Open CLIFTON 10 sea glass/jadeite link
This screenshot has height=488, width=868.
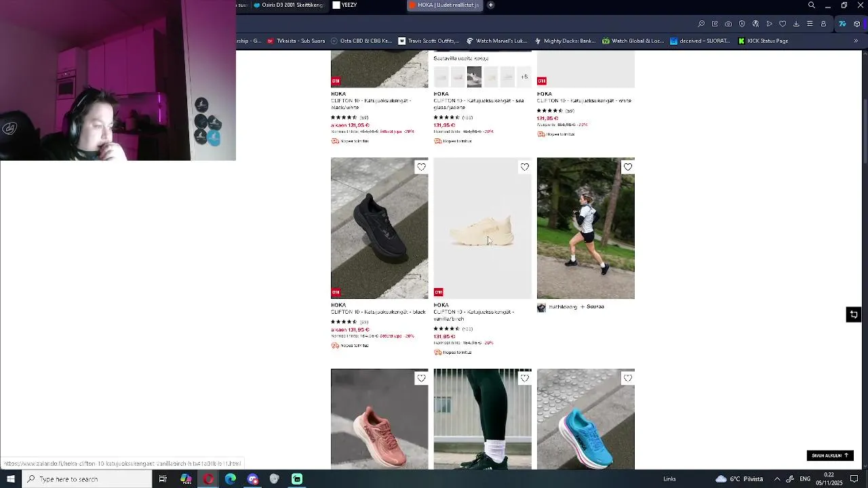coord(478,104)
